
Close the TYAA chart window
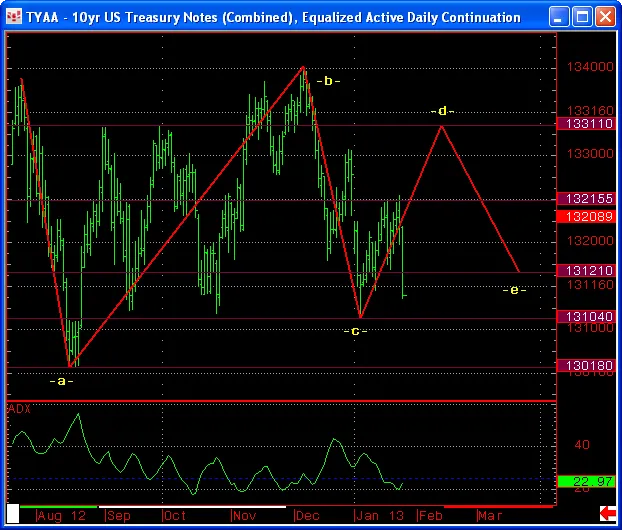[x=604, y=17]
